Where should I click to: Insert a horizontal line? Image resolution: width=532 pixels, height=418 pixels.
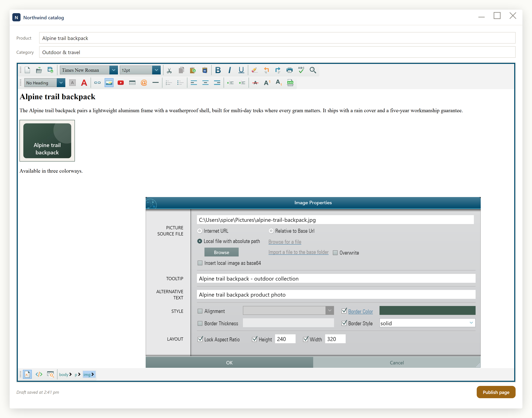(x=156, y=83)
